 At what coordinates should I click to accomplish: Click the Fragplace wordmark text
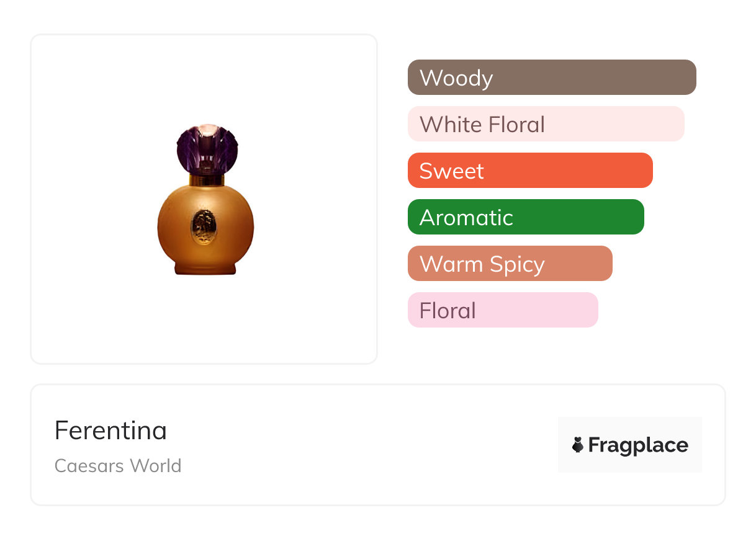638,445
